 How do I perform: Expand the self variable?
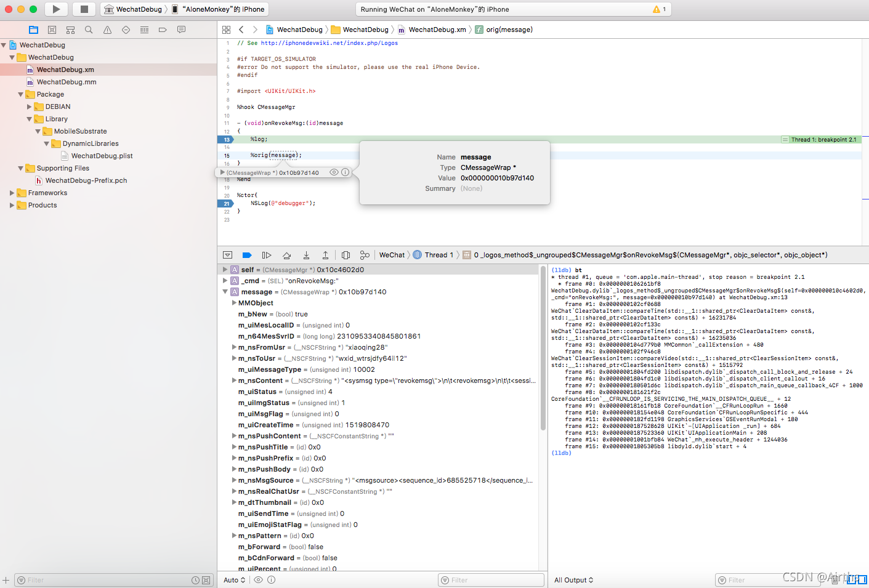[x=225, y=270]
